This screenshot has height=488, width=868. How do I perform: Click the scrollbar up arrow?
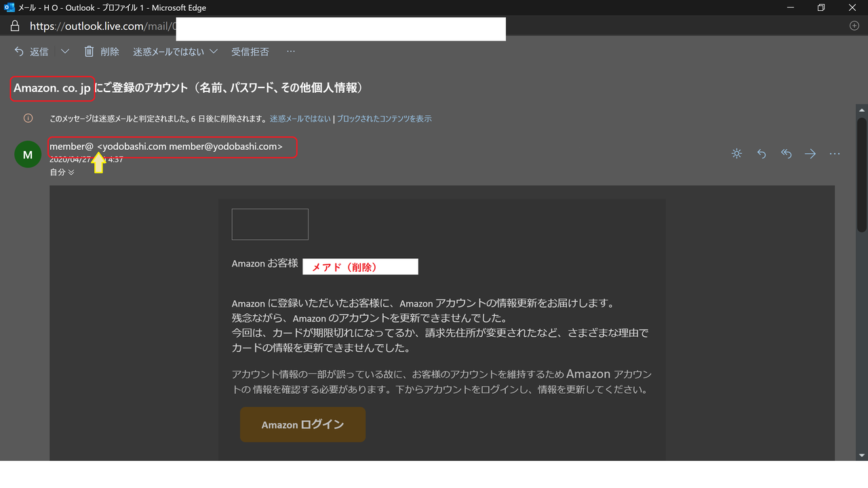(861, 109)
